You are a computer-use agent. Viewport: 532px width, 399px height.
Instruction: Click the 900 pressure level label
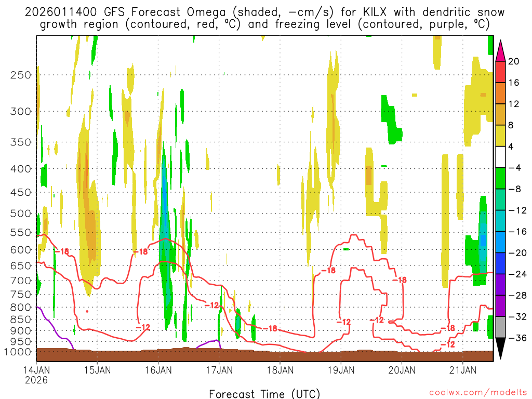[x=21, y=331]
